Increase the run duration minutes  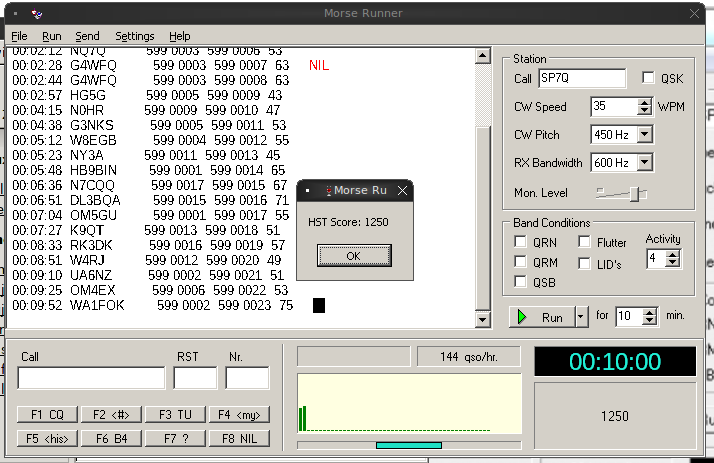coord(651,312)
